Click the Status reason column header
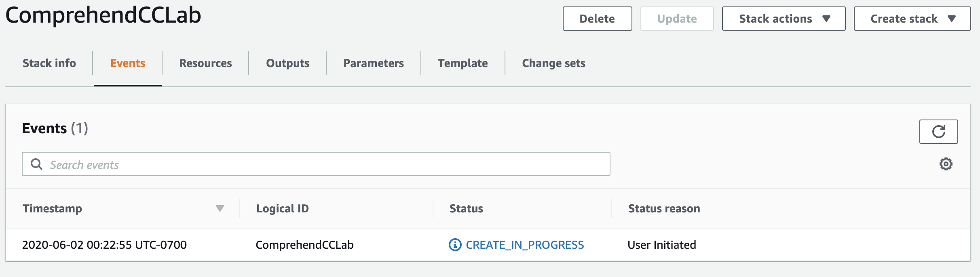Image resolution: width=980 pixels, height=277 pixels. coord(664,208)
